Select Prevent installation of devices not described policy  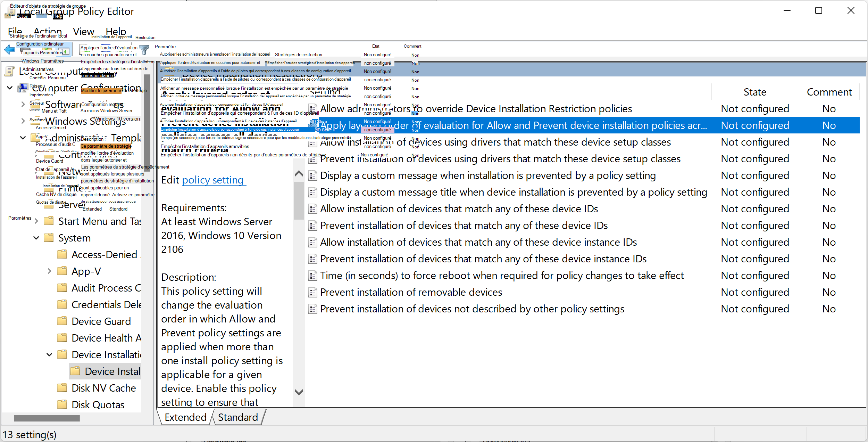(472, 309)
